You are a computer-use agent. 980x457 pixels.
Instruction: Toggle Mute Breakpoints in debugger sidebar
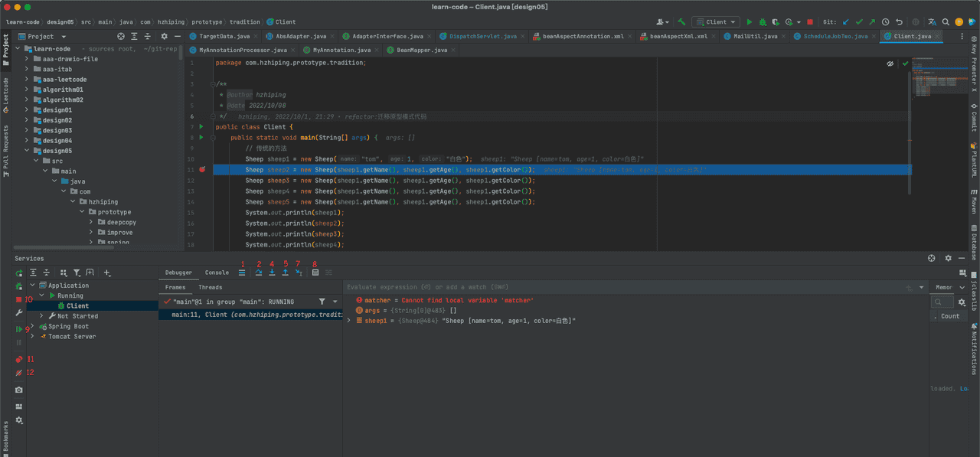click(19, 373)
